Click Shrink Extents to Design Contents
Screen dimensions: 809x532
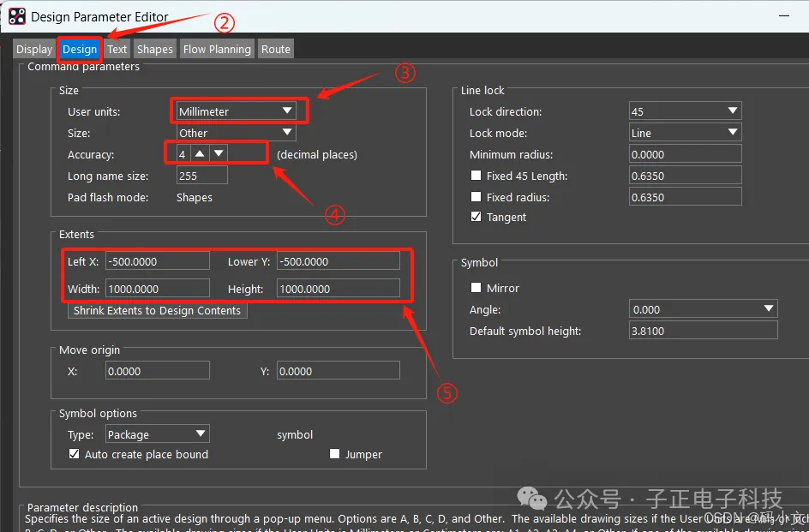(x=158, y=310)
